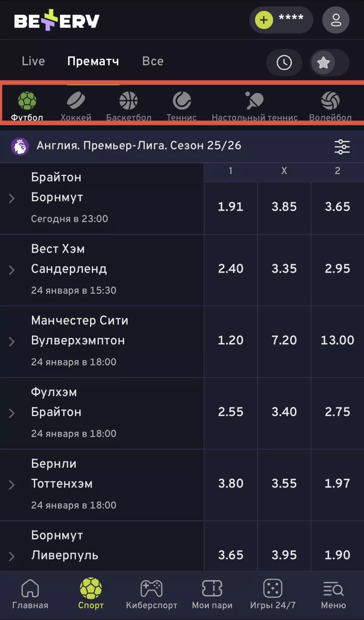Click the clock time filter icon
This screenshot has width=364, height=620.
click(284, 63)
